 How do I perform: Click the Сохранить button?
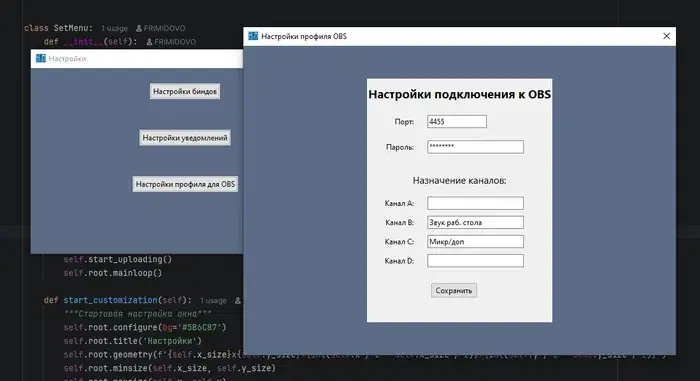tap(454, 290)
